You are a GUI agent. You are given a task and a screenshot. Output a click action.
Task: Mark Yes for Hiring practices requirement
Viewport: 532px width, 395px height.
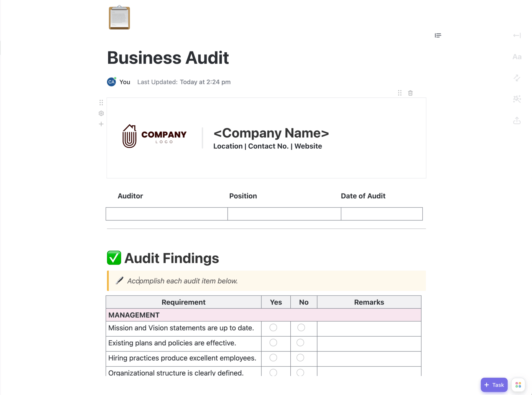(x=273, y=358)
